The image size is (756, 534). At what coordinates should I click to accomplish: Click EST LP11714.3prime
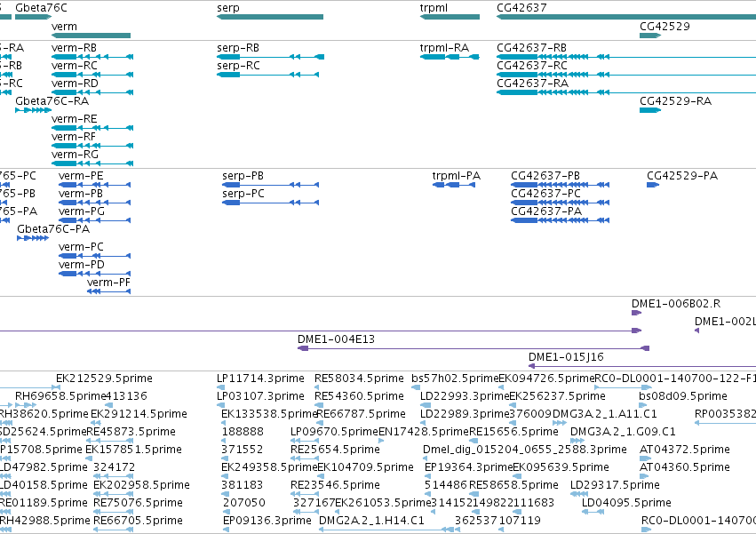tap(260, 379)
